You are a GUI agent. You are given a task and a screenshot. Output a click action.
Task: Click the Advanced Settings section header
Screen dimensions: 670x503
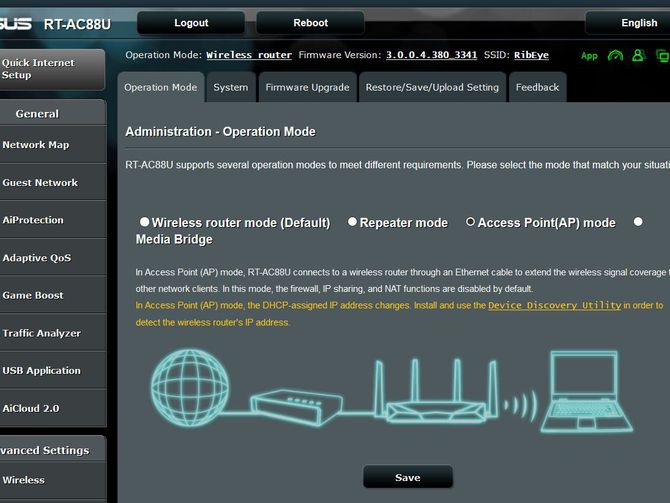click(x=52, y=450)
